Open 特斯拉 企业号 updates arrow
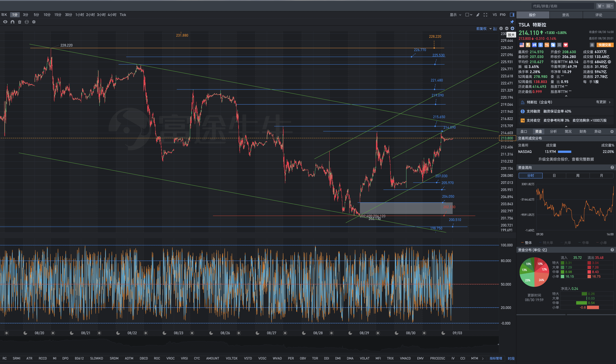The height and width of the screenshot is (364, 616). click(610, 102)
